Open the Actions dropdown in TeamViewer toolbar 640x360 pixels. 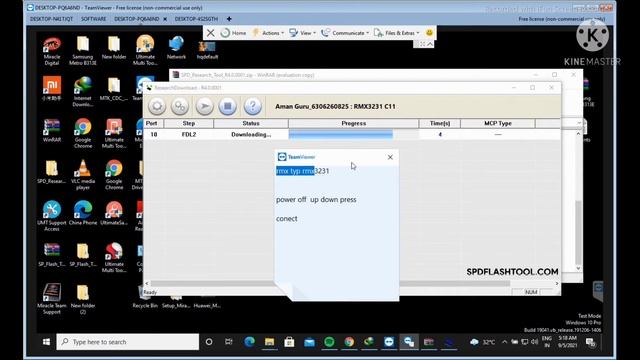coord(268,33)
